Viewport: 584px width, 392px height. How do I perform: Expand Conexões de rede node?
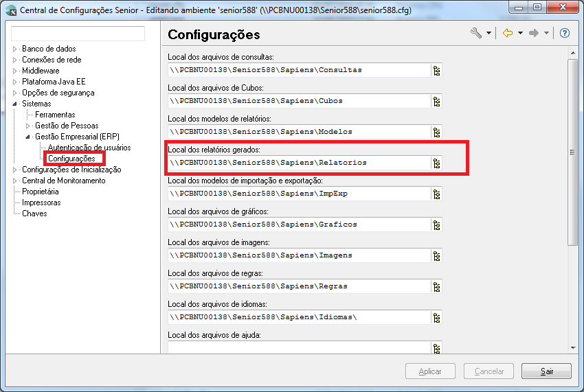(x=15, y=60)
